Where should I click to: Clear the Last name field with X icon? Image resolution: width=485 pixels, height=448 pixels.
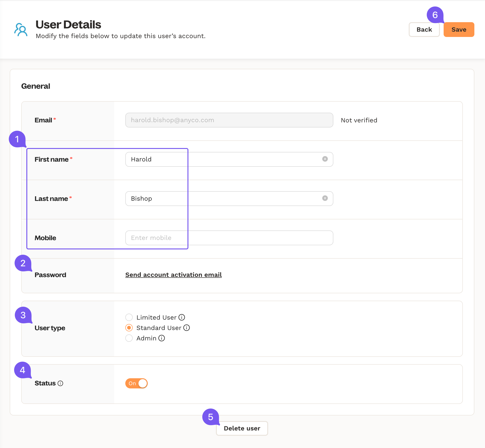(x=325, y=198)
